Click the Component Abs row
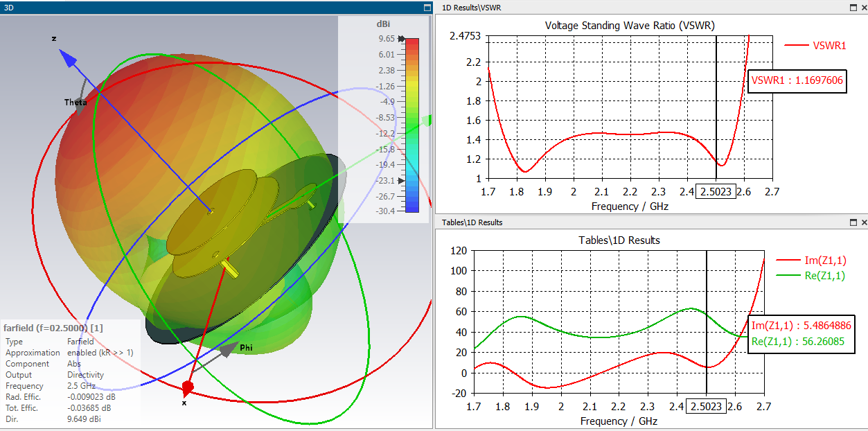The width and height of the screenshot is (868, 431). tap(44, 364)
